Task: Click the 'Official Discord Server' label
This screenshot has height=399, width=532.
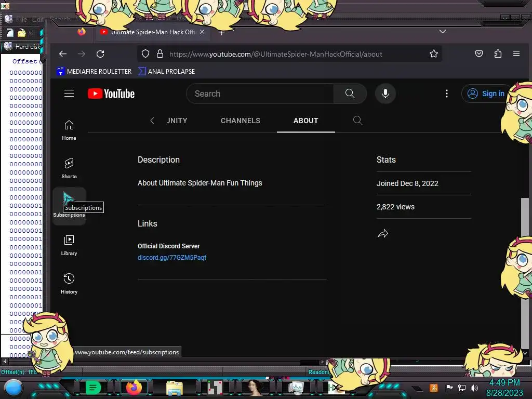Action: pyautogui.click(x=168, y=246)
